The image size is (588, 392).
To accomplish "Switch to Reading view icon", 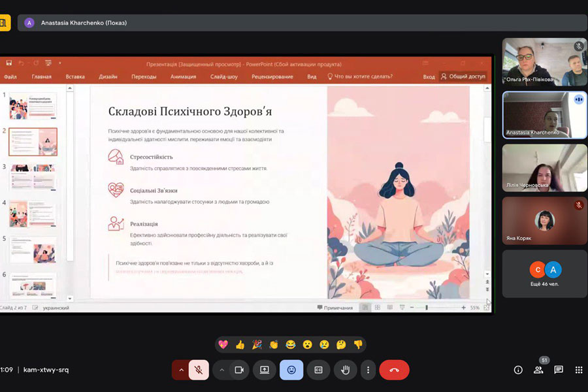I will pyautogui.click(x=389, y=308).
